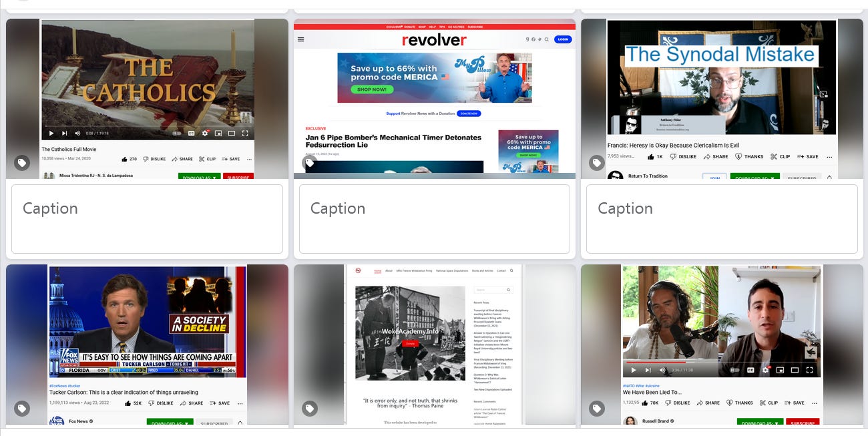Click the search magnifier on the Revolver header

[546, 39]
